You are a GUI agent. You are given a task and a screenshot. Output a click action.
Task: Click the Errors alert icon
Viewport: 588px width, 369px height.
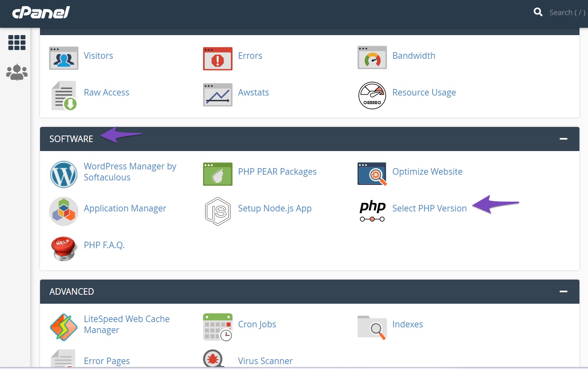tap(218, 58)
